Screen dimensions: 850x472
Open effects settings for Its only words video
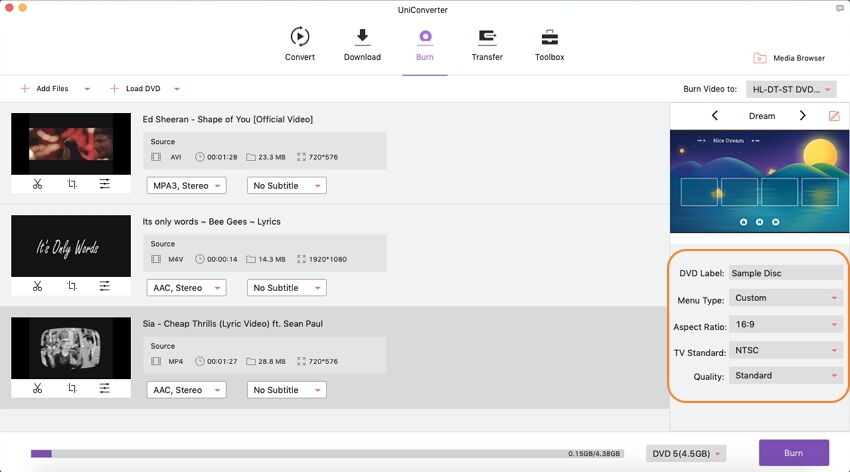click(105, 286)
